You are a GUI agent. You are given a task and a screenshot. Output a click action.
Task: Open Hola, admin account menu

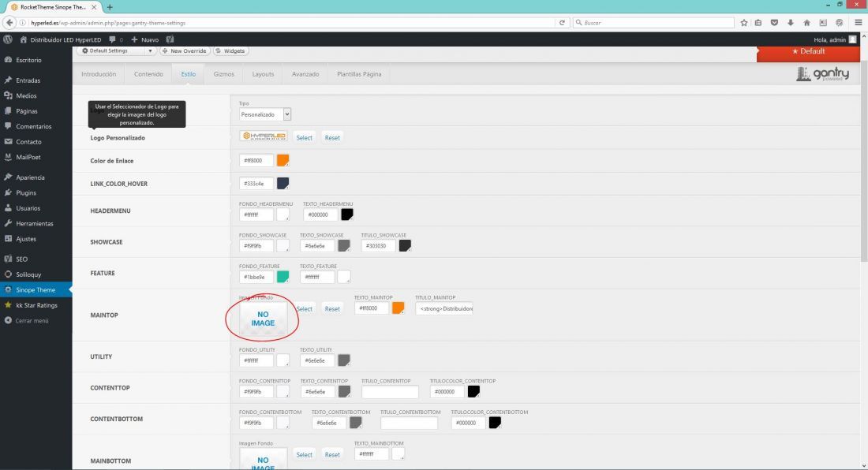click(x=835, y=39)
